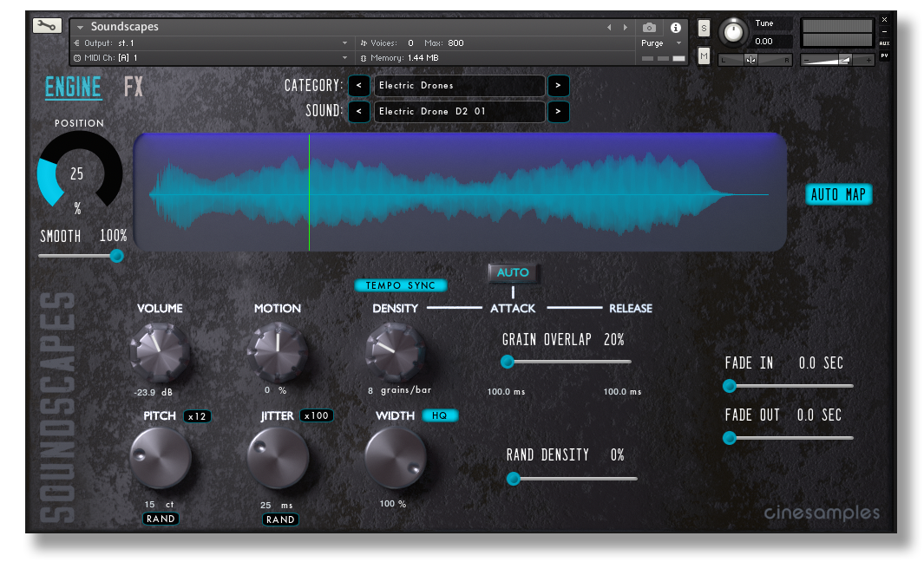Click the VOLUME knob
Viewport: 924px width, 575px height.
pos(159,352)
